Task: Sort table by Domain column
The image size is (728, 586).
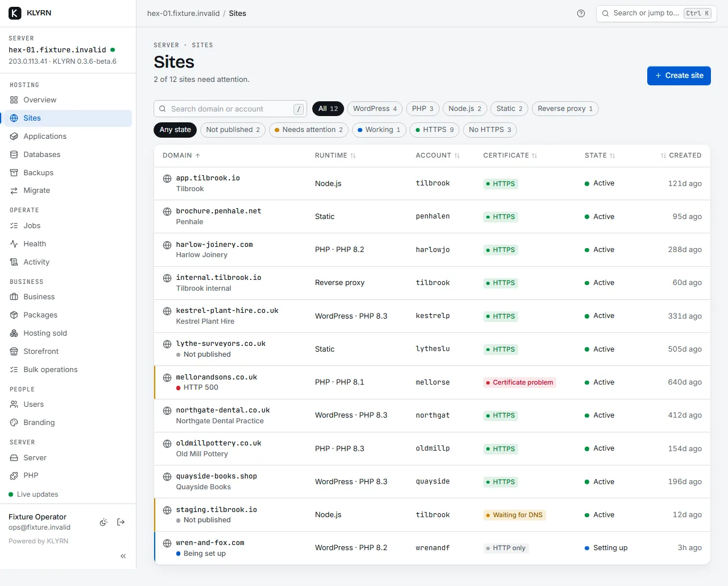Action: tap(181, 155)
